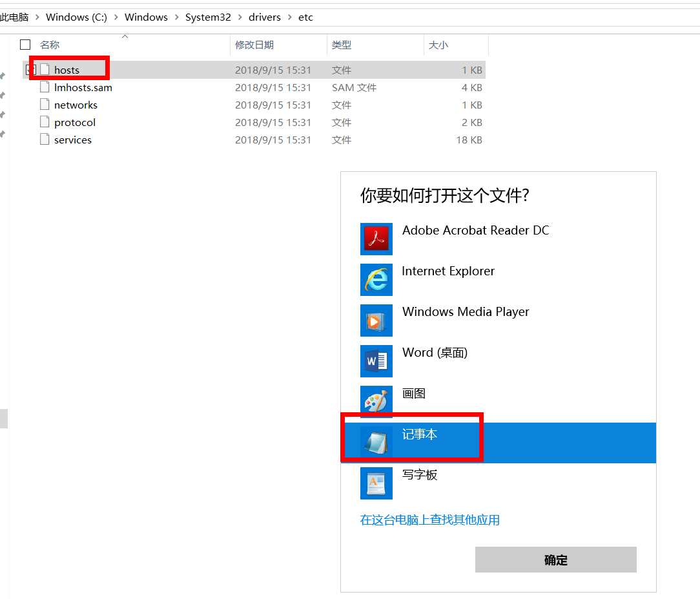This screenshot has height=599, width=700.
Task: Select the services file
Action: coord(72,140)
